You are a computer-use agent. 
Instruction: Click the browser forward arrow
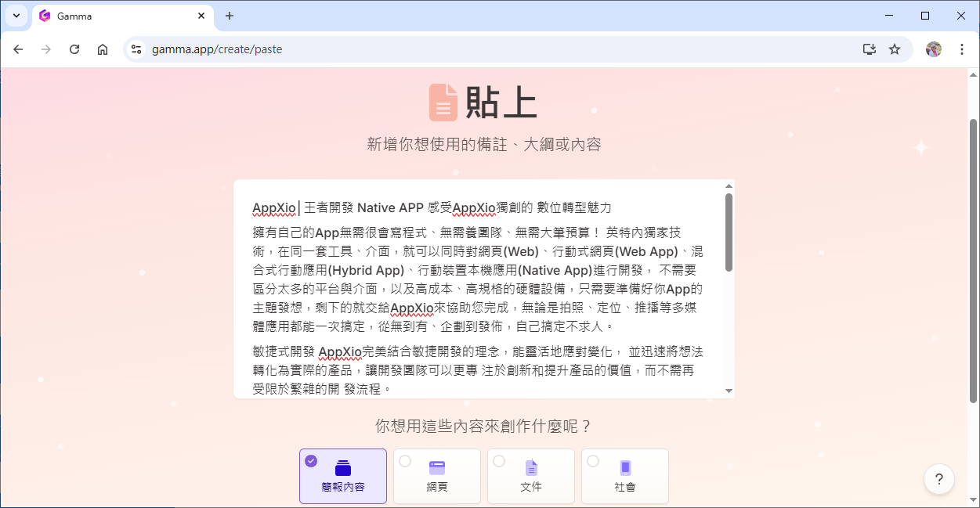[46, 49]
